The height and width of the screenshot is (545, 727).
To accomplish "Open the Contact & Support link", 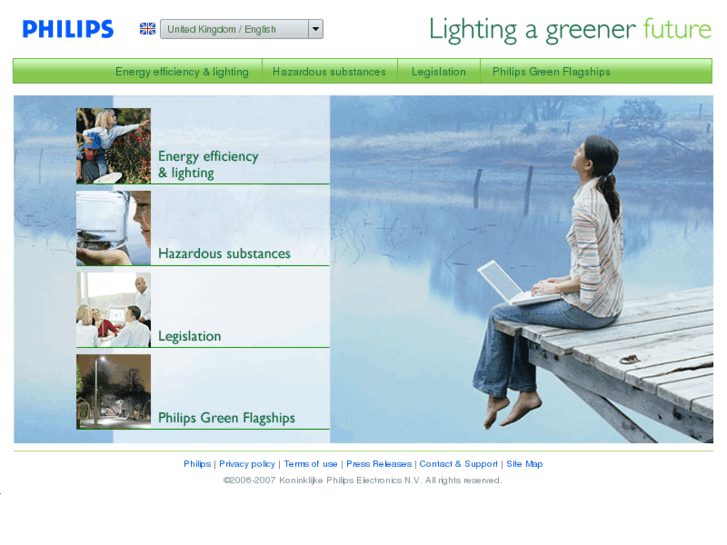I will [458, 464].
